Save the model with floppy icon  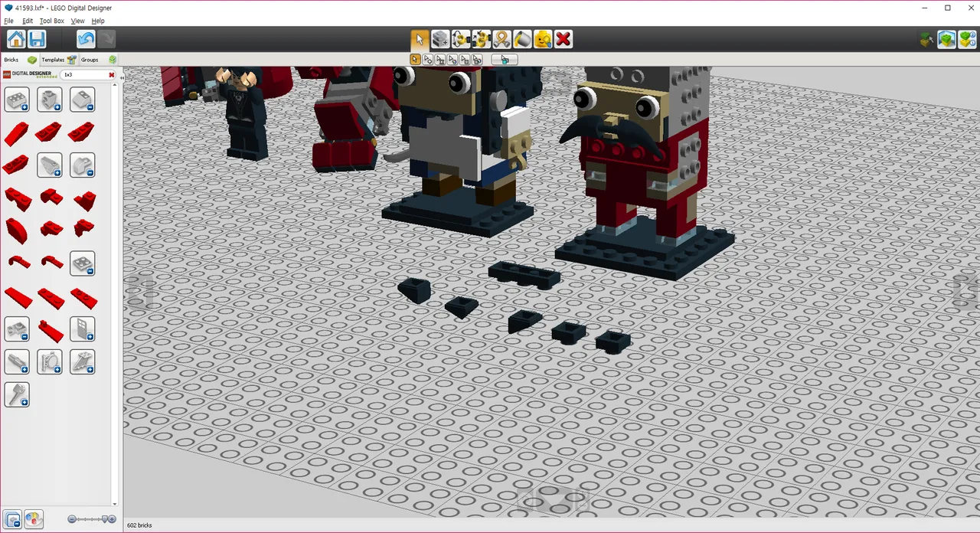click(x=36, y=39)
